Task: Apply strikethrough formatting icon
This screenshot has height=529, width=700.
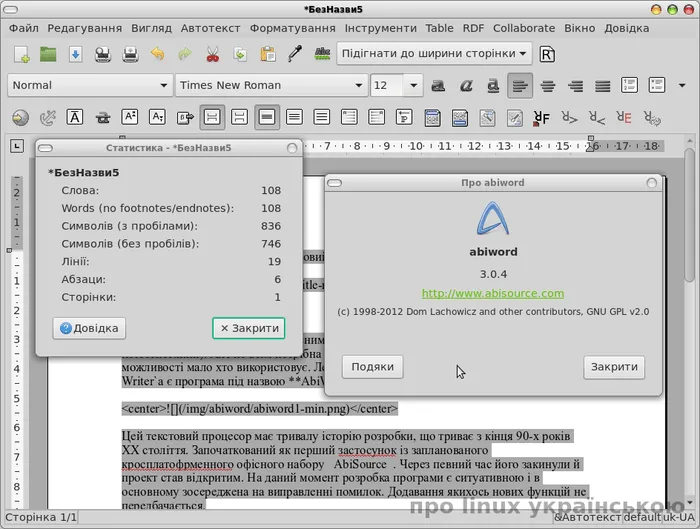Action: (x=102, y=118)
